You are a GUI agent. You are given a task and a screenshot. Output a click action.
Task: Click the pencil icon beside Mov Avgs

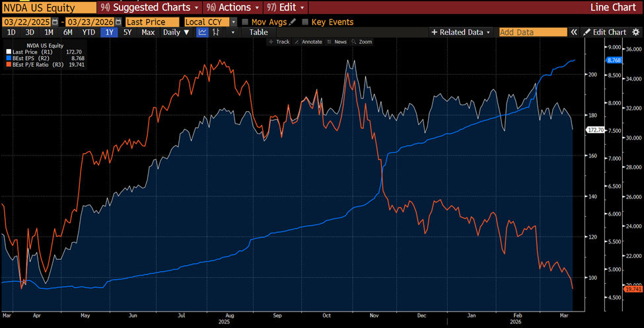coord(293,22)
